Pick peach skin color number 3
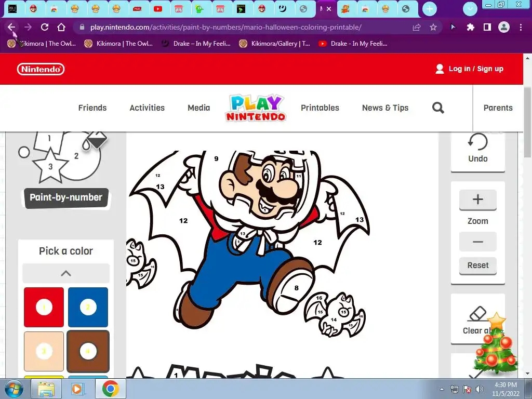Image resolution: width=532 pixels, height=399 pixels. 44,352
